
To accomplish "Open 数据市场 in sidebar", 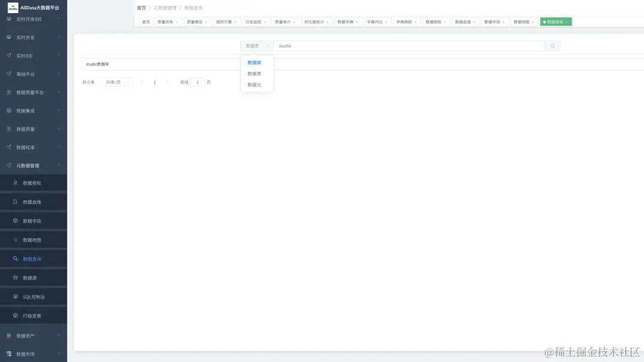I will (x=34, y=354).
